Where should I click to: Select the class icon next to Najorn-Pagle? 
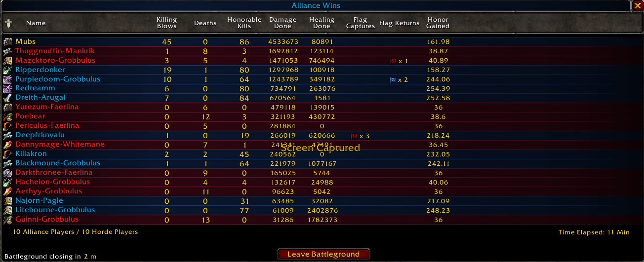7,201
